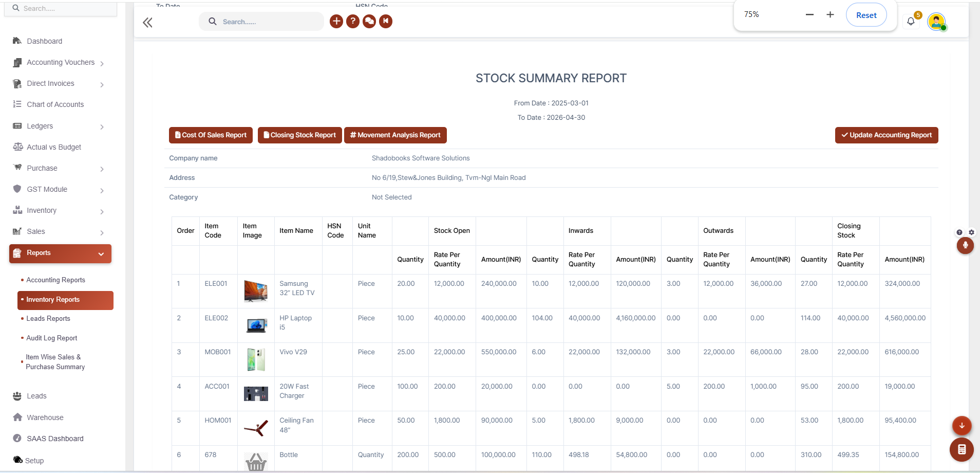The height and width of the screenshot is (473, 980).
Task: Select Inventory Reports submenu item
Action: click(65, 300)
